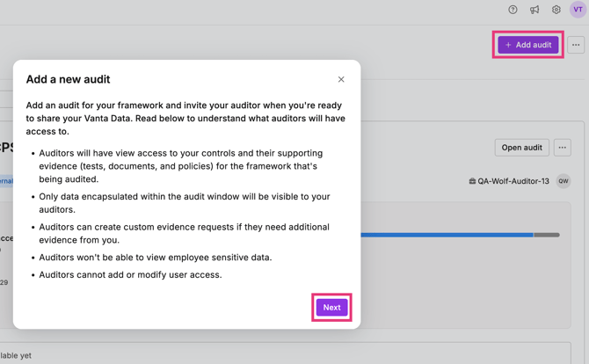Click the bullet about modifying user access
The width and height of the screenshot is (589, 364).
(x=130, y=274)
